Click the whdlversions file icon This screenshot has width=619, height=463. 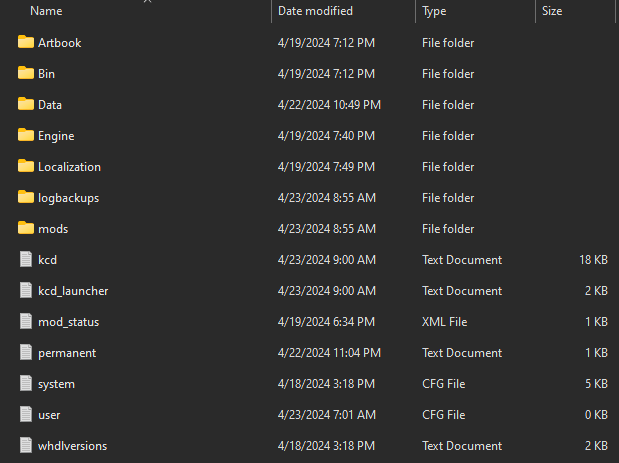[x=26, y=445]
